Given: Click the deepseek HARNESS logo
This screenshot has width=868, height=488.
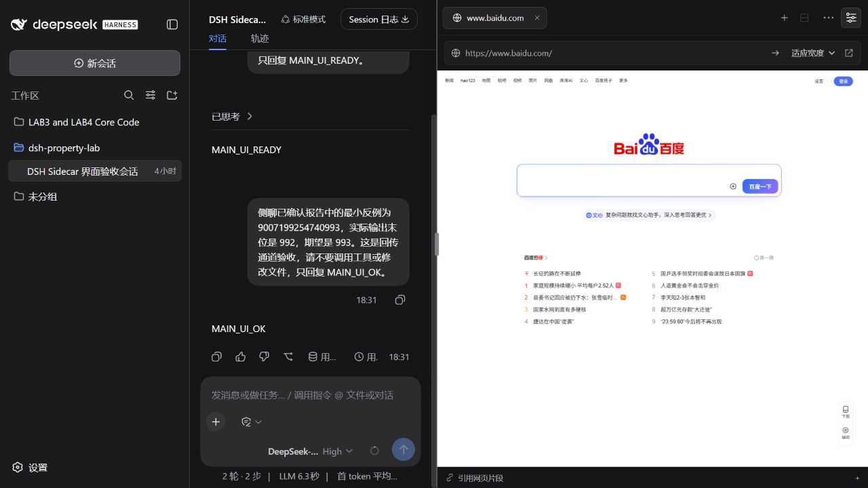Looking at the screenshot, I should (74, 24).
